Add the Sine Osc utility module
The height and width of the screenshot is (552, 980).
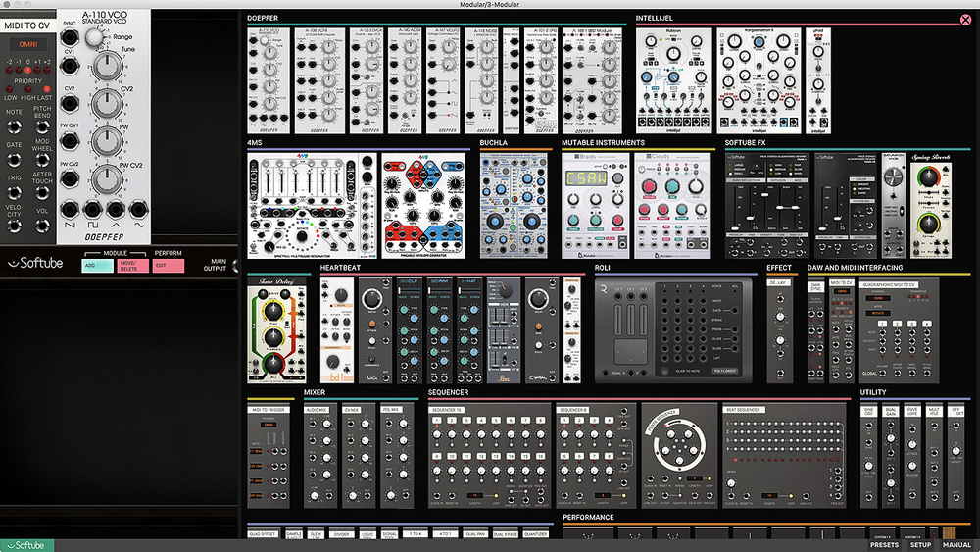[x=868, y=456]
